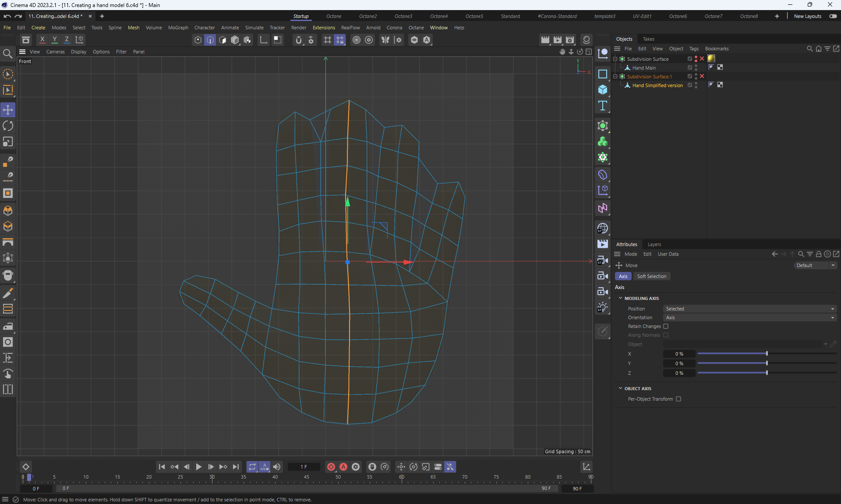Open the Orientation dropdown showing Axis
The height and width of the screenshot is (504, 841).
tap(749, 317)
